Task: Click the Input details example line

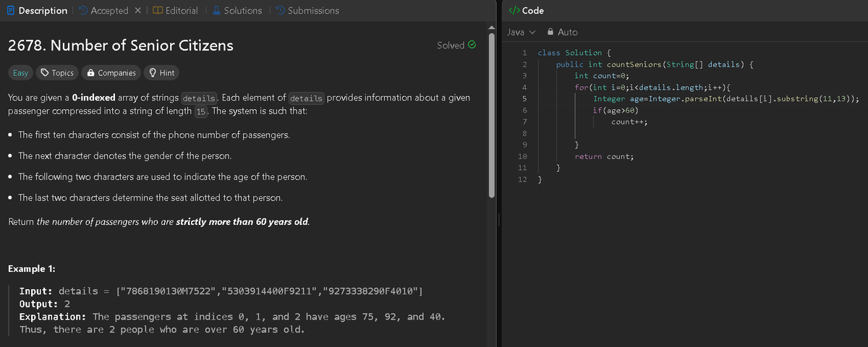Action: coord(221,291)
